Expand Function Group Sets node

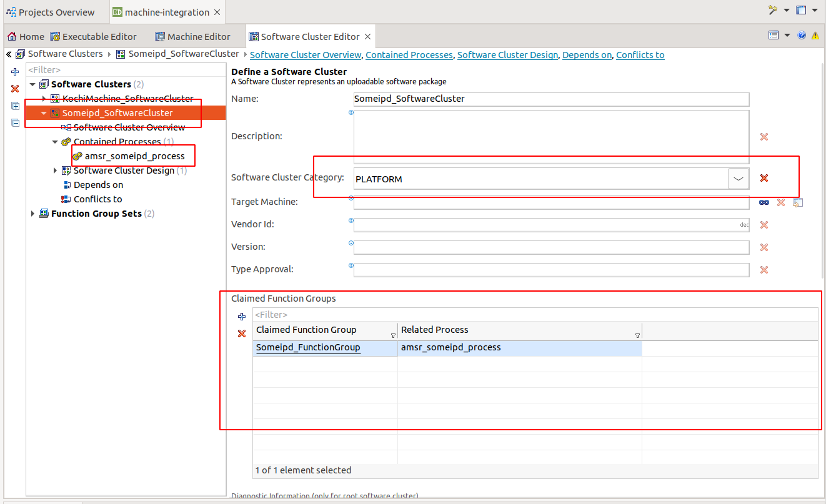32,214
